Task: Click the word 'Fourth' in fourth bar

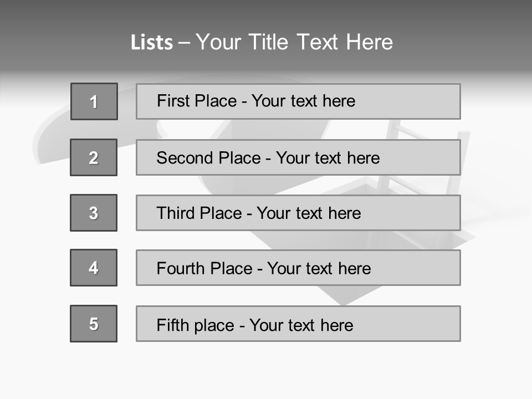Action: click(x=181, y=268)
